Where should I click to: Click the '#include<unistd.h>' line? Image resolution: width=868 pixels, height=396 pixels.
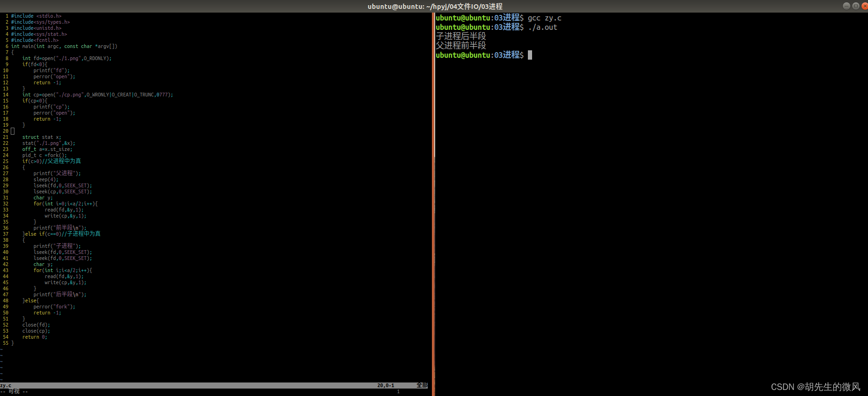point(36,28)
